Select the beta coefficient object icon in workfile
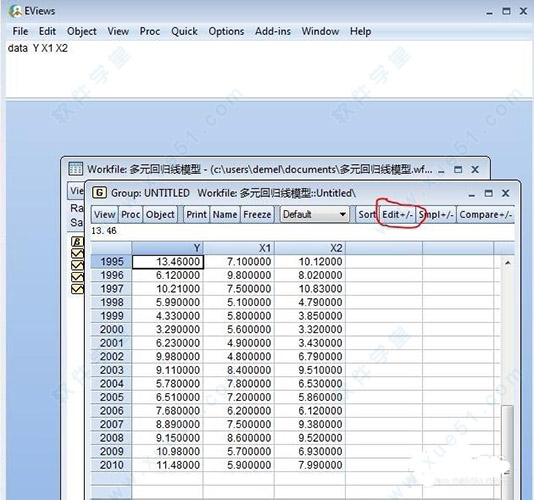 click(x=77, y=242)
